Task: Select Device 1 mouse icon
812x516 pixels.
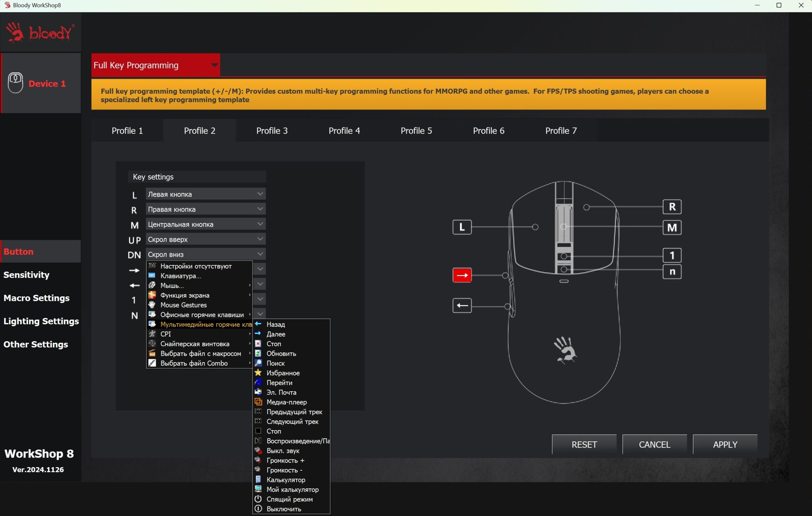Action: (x=15, y=83)
